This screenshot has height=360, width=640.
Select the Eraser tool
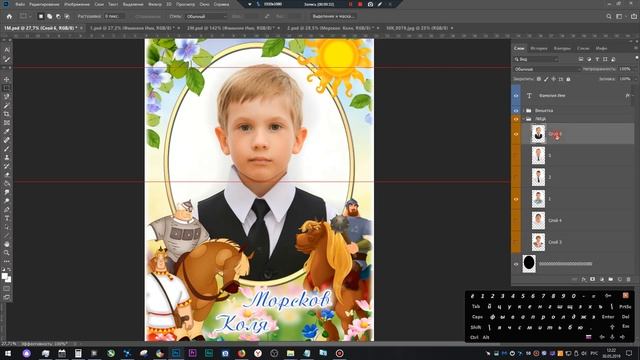(x=7, y=175)
